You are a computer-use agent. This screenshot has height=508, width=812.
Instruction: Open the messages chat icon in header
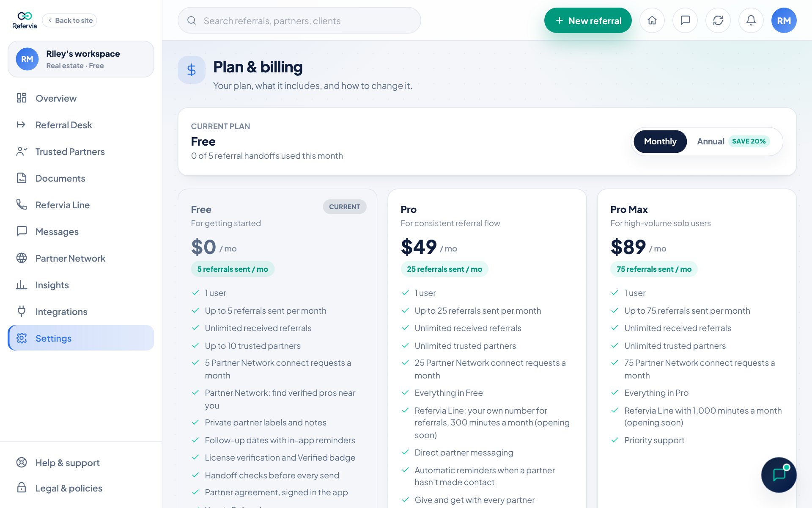pyautogui.click(x=685, y=20)
